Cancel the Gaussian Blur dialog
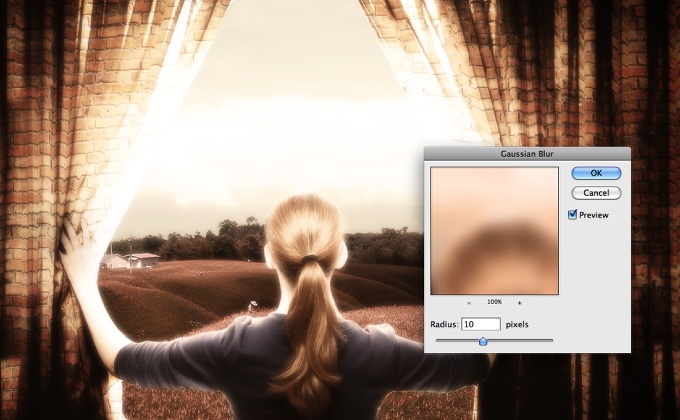 [596, 193]
